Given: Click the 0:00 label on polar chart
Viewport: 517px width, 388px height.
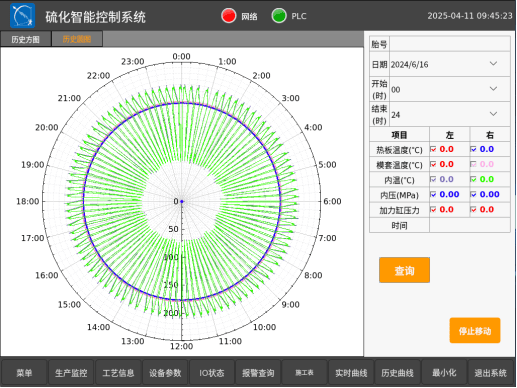Looking at the screenshot, I should [x=181, y=56].
